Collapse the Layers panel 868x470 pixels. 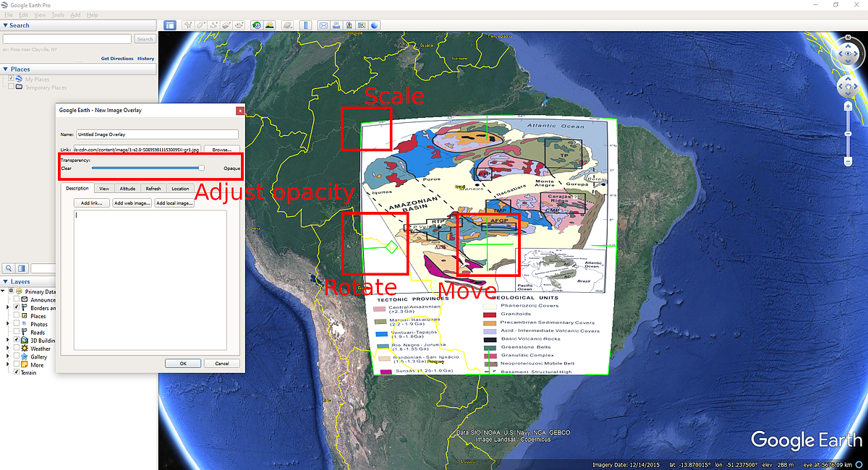[x=6, y=281]
